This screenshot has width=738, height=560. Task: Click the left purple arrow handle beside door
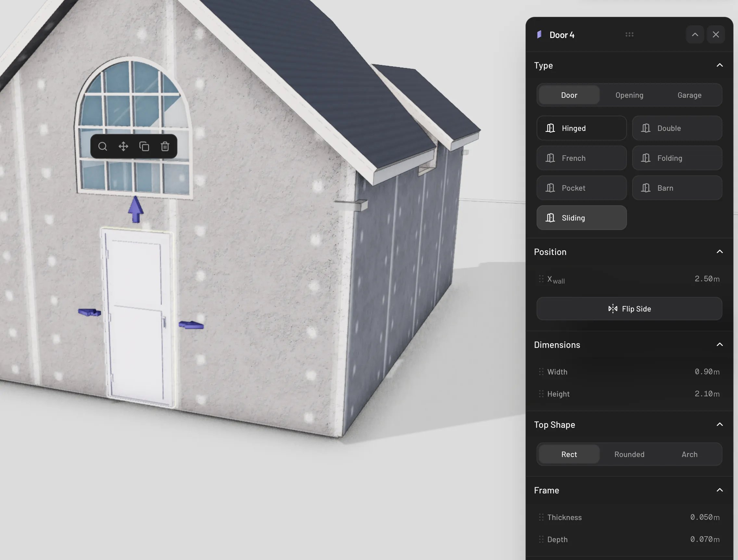coord(89,312)
